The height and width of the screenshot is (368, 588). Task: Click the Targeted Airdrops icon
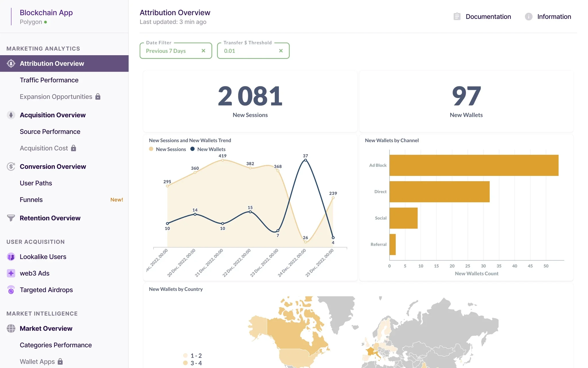click(11, 290)
